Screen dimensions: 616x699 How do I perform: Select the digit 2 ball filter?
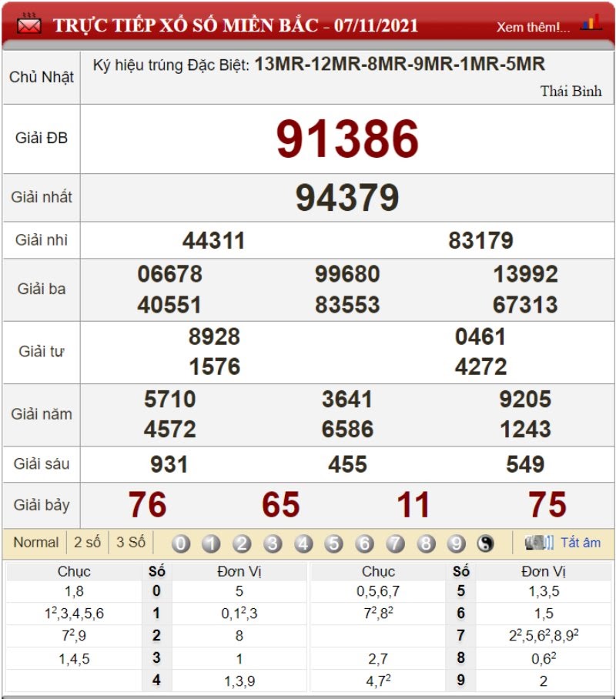[x=242, y=543]
